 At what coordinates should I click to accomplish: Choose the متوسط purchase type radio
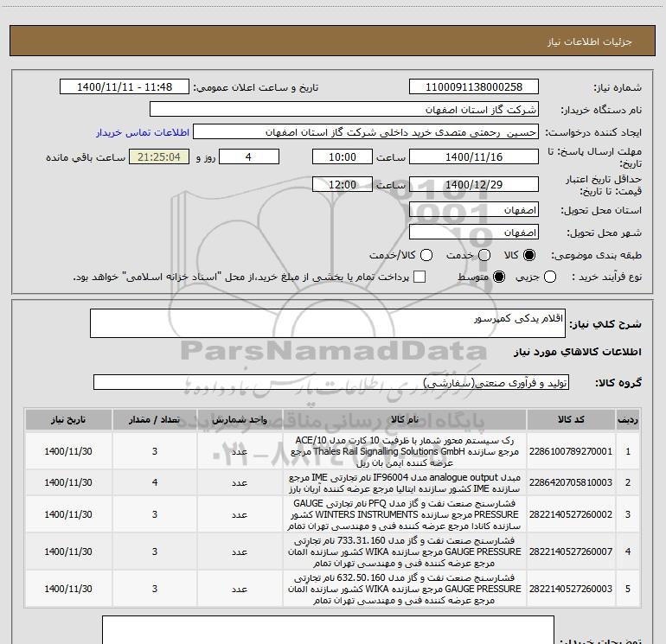click(499, 277)
